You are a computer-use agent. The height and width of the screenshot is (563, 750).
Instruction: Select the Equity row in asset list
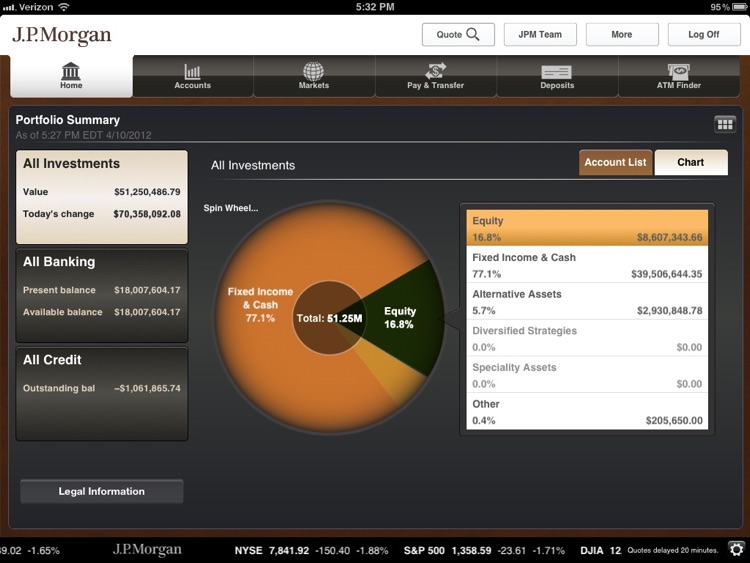[x=587, y=228]
